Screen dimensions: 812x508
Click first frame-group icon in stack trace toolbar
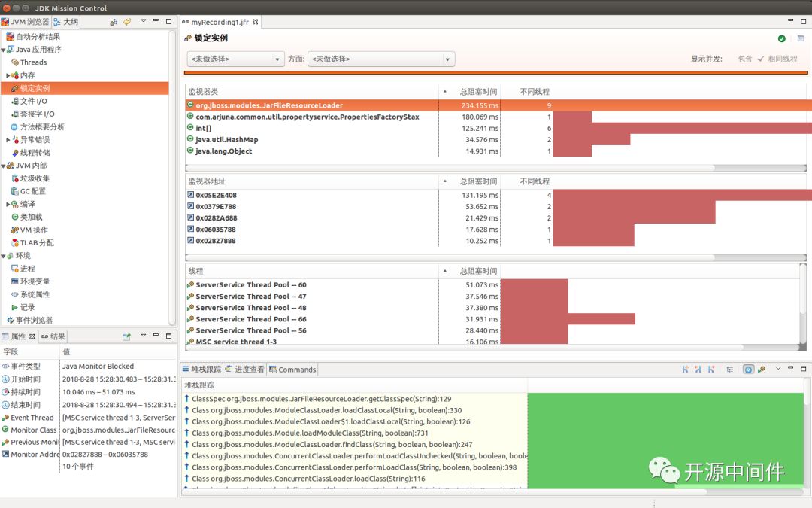(685, 369)
